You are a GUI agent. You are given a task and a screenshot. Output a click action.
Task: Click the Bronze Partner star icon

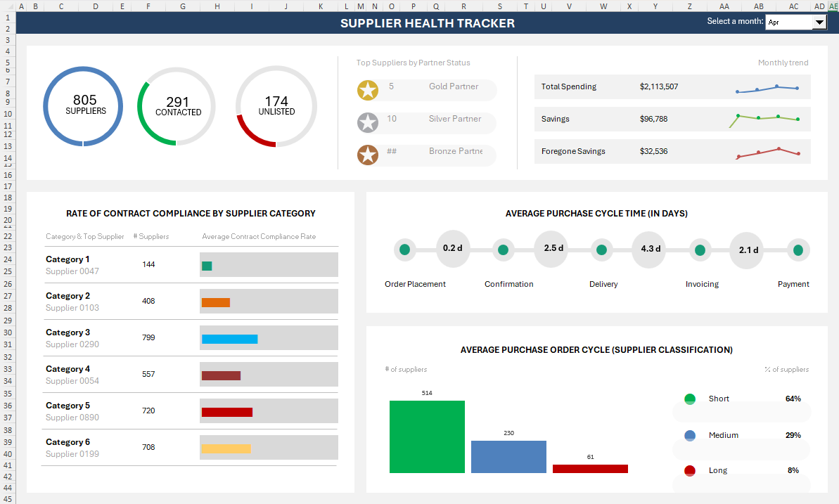(368, 155)
